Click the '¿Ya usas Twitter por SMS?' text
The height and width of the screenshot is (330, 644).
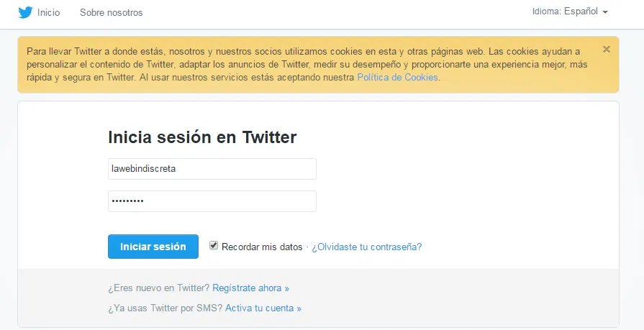pos(165,308)
